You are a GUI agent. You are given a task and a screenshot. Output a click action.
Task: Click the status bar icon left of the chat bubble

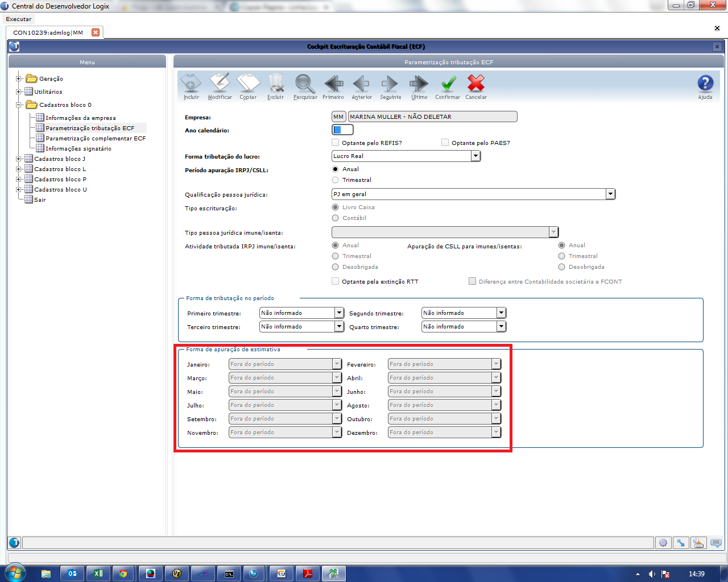click(698, 543)
